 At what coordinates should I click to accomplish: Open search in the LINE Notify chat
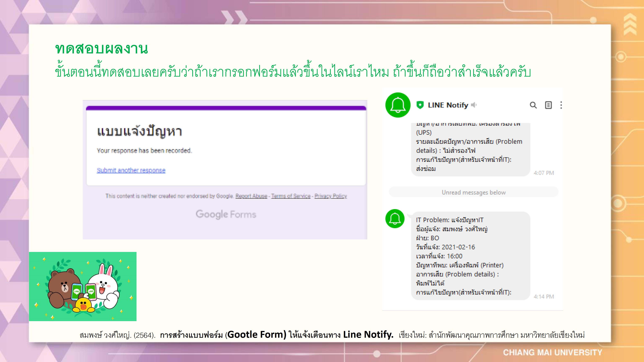533,105
